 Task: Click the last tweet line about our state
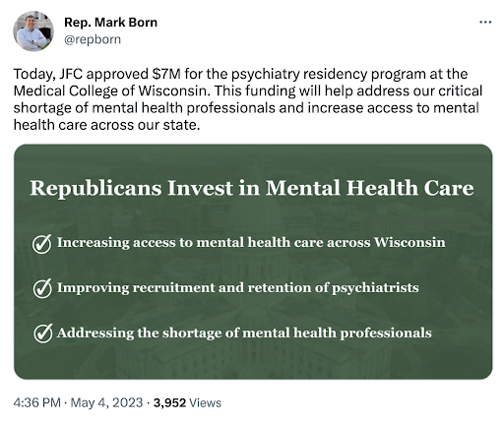106,125
